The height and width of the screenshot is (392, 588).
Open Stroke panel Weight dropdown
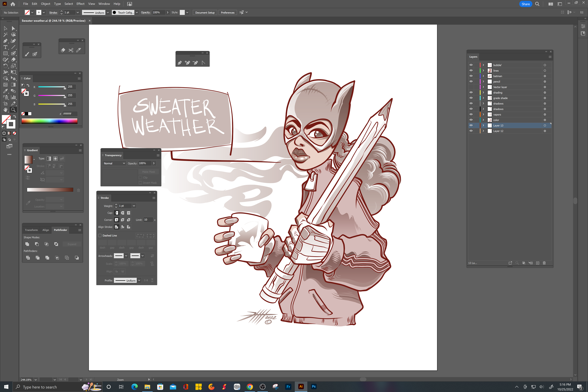(134, 206)
